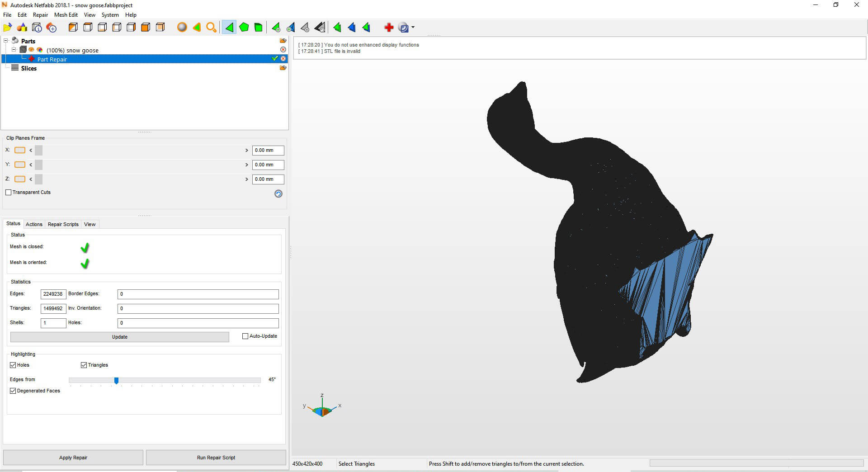Viewport: 868px width, 472px height.
Task: Toggle the Auto-Update checkbox
Action: pos(245,336)
